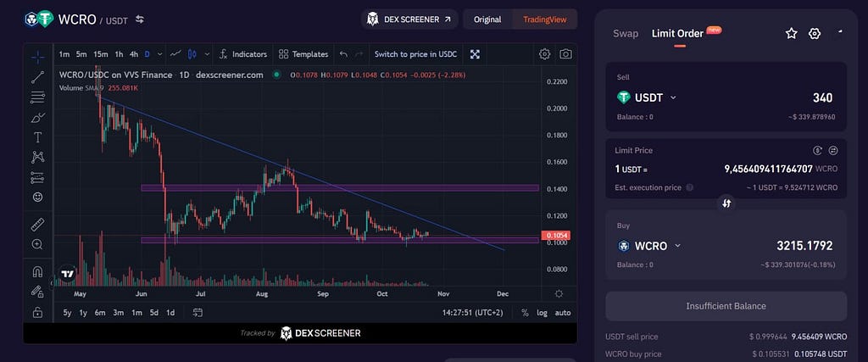
Task: Toggle lock all drawing tools
Action: 37,312
